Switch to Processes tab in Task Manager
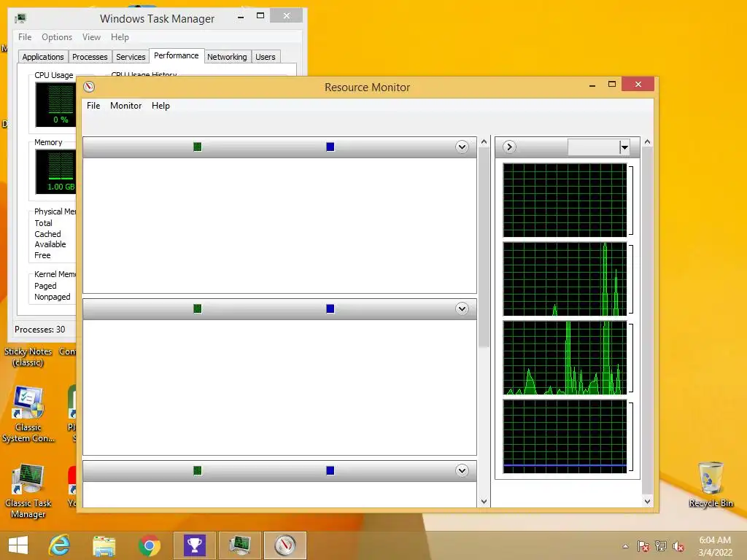 coord(90,57)
